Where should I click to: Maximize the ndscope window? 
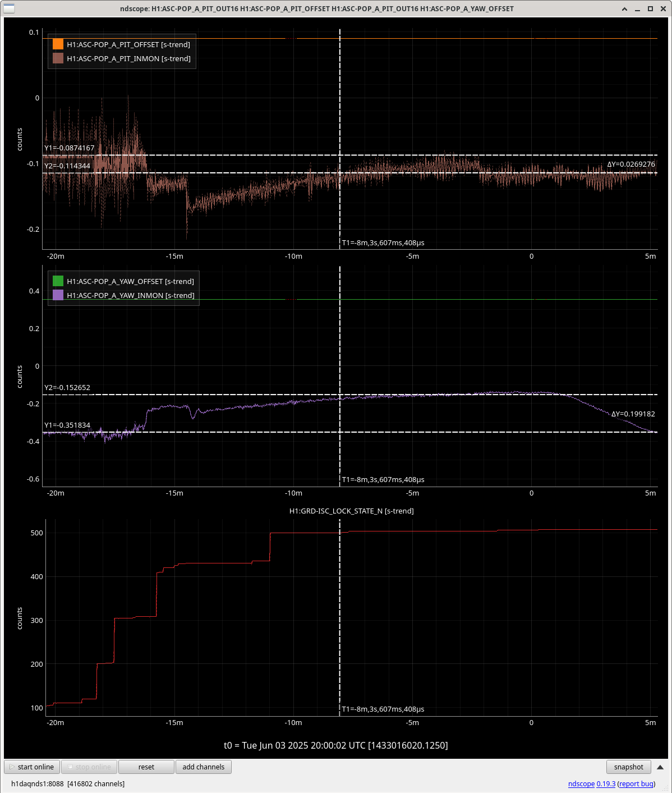point(651,8)
